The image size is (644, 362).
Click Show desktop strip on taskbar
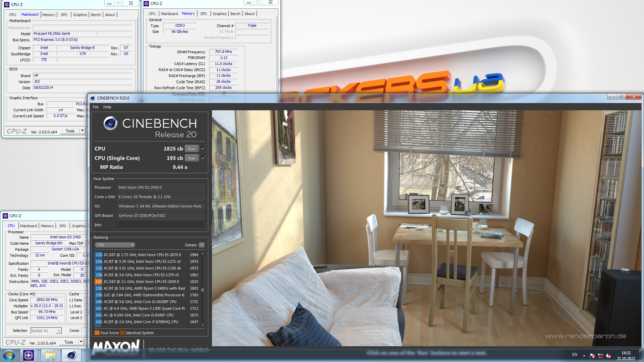[641, 355]
